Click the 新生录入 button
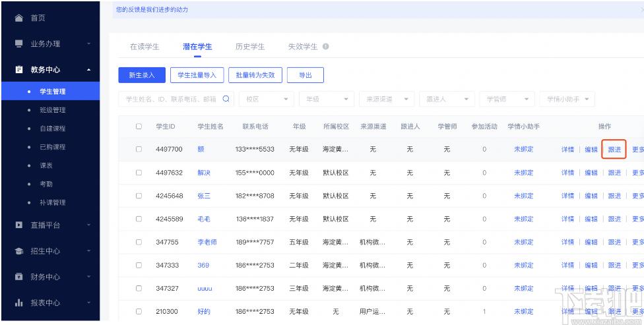The image size is (644, 325). (x=142, y=75)
